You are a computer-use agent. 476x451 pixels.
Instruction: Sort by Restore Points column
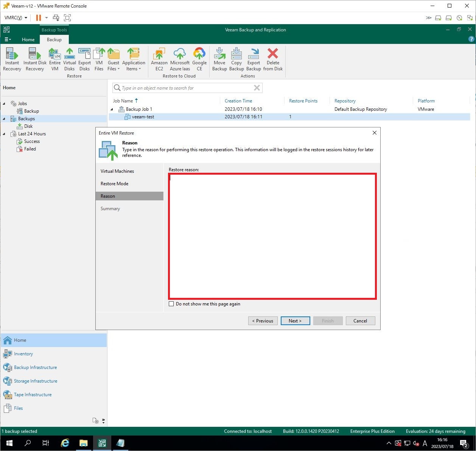pos(303,101)
